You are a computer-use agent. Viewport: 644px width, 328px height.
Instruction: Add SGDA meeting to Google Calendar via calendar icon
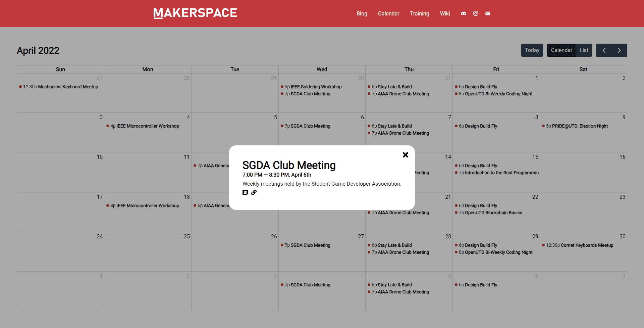245,192
